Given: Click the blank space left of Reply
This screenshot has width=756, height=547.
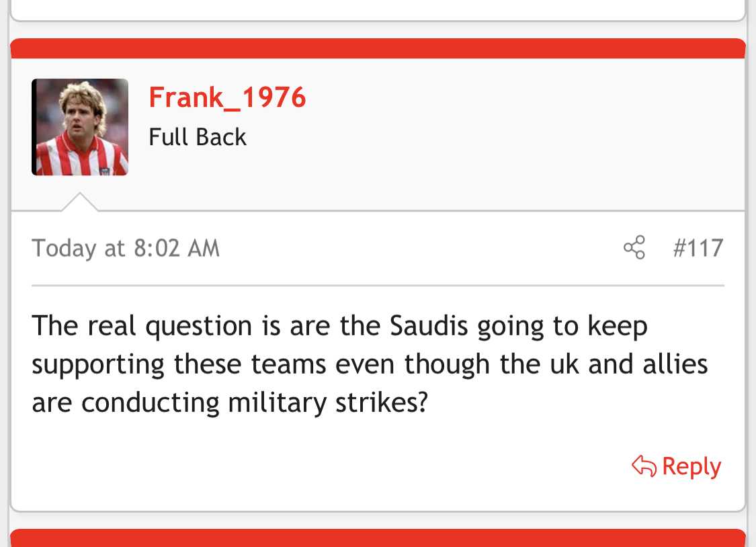Looking at the screenshot, I should (328, 466).
